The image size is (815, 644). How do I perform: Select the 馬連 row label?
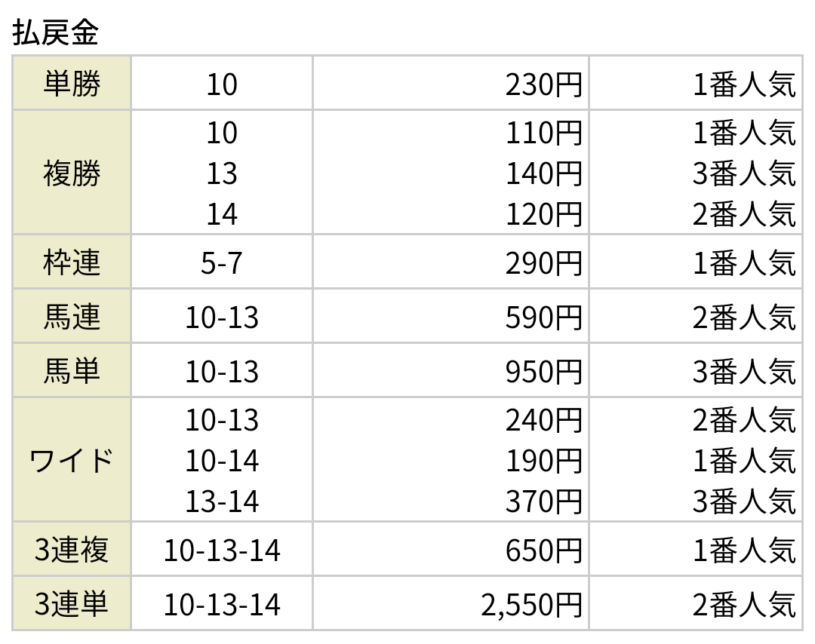[72, 316]
